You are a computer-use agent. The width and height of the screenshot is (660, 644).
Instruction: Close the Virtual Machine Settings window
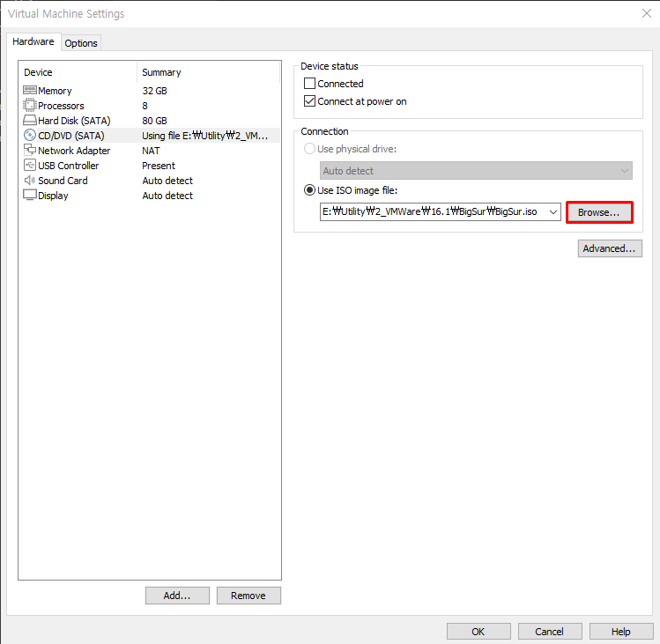coord(647,13)
